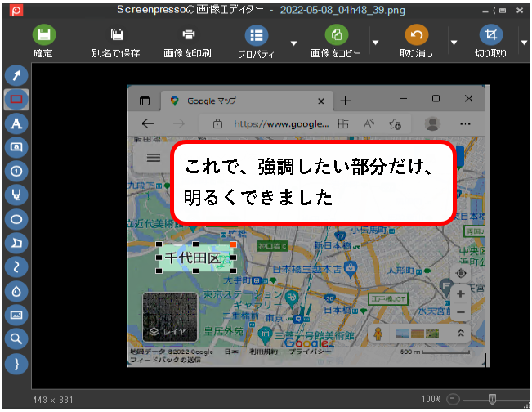Expand dropdown arrow next to 取り消し
The width and height of the screenshot is (532, 412).
[x=454, y=43]
